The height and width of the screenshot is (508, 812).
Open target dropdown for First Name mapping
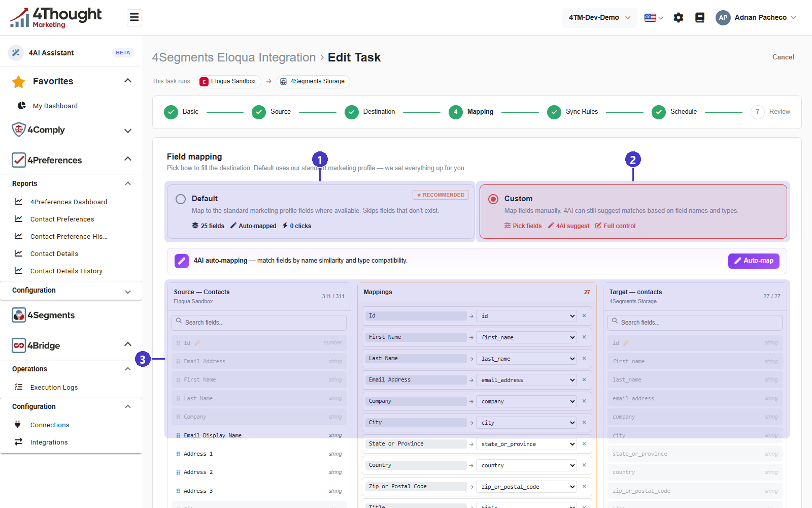click(x=526, y=337)
